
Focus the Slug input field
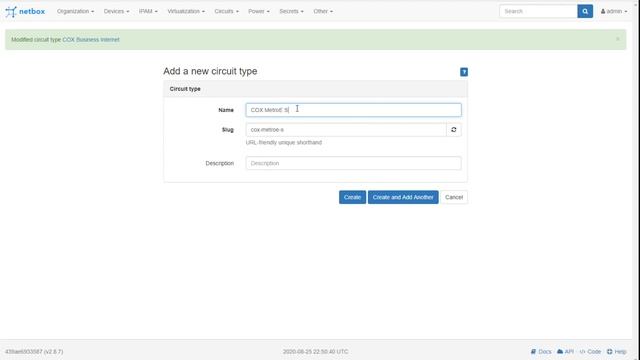tap(346, 130)
